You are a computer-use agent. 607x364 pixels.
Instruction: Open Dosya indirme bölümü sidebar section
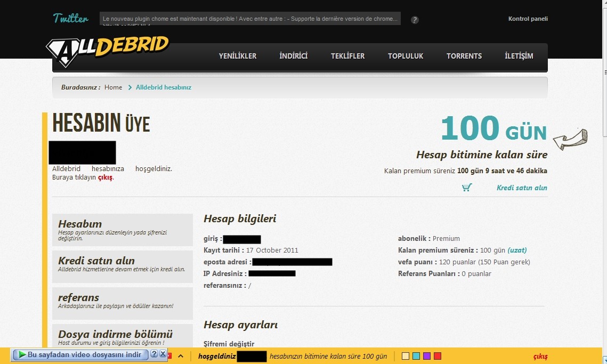(x=123, y=336)
